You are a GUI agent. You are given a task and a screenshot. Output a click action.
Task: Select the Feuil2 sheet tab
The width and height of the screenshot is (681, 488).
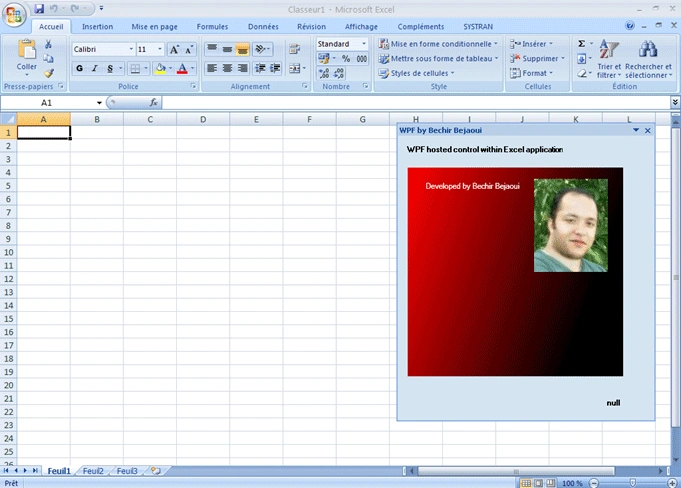93,471
